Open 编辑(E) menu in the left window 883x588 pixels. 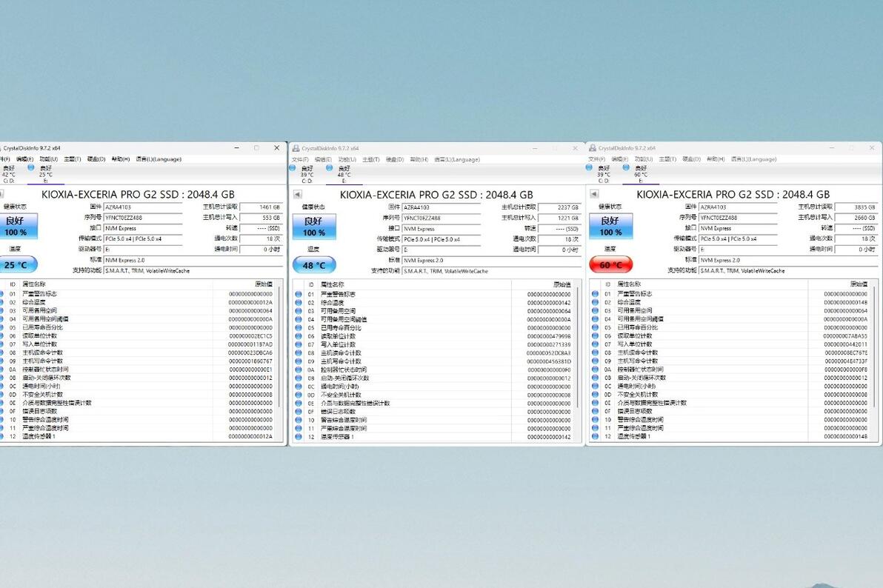[24, 159]
